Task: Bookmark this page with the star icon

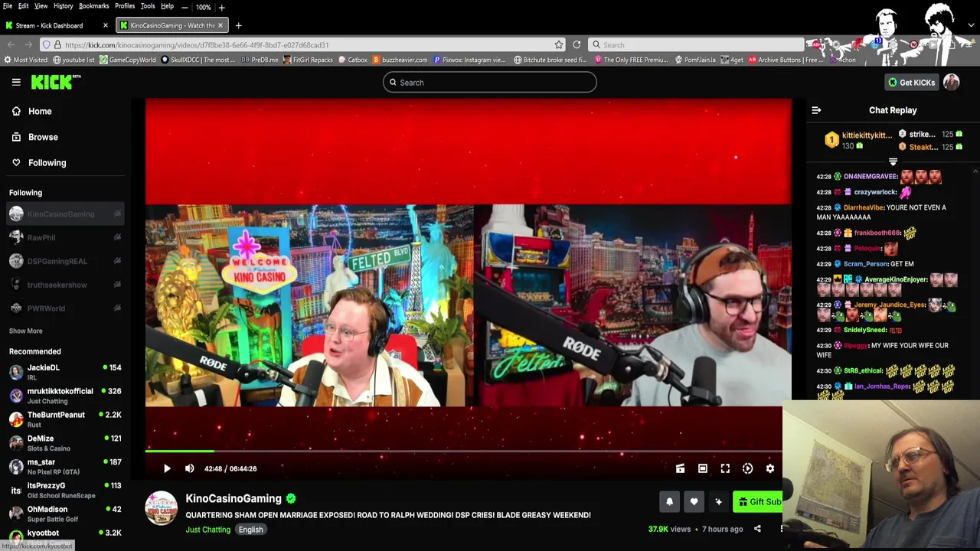Action: pyautogui.click(x=559, y=45)
